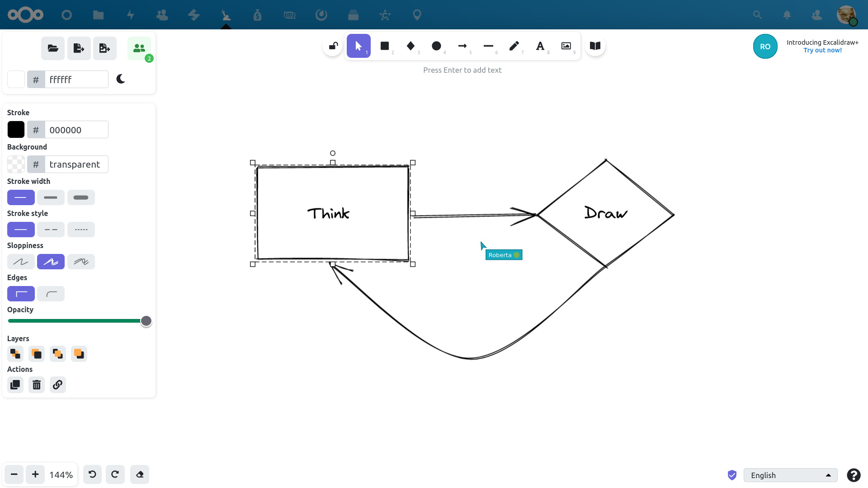Select the Text tool
The image size is (868, 488).
tap(540, 46)
